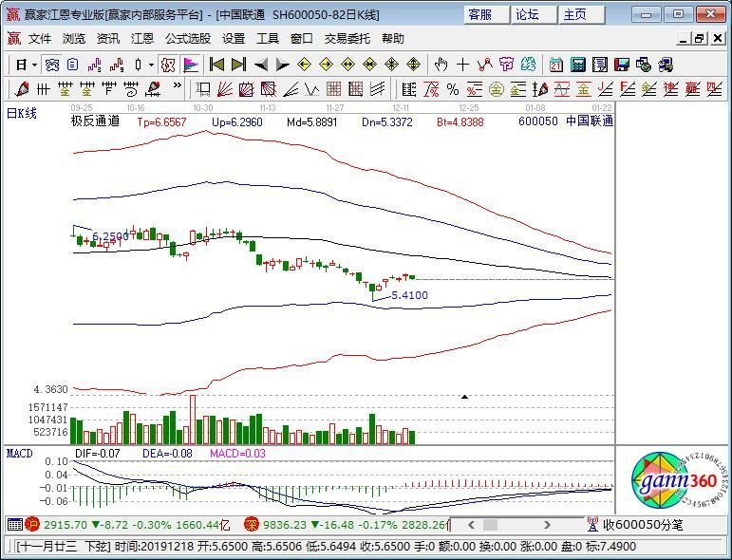Click the black left arrow step-back icon
The width and height of the screenshot is (732, 560).
click(x=260, y=65)
